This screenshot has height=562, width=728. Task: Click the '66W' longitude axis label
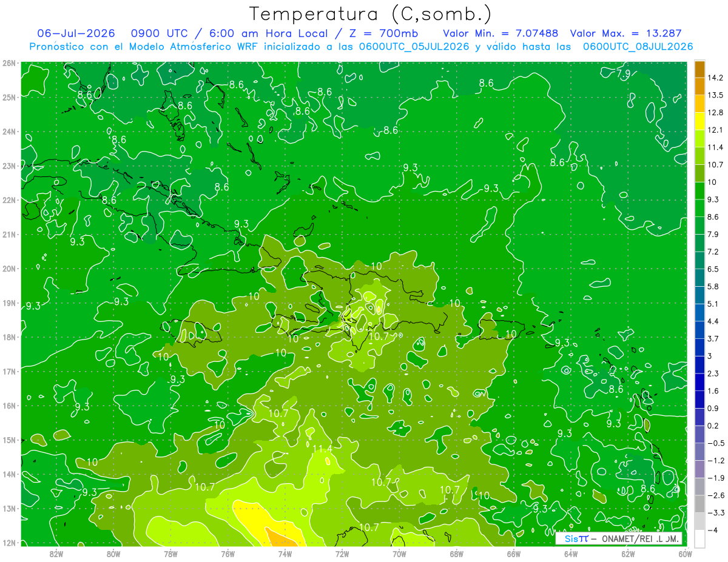[x=514, y=553]
